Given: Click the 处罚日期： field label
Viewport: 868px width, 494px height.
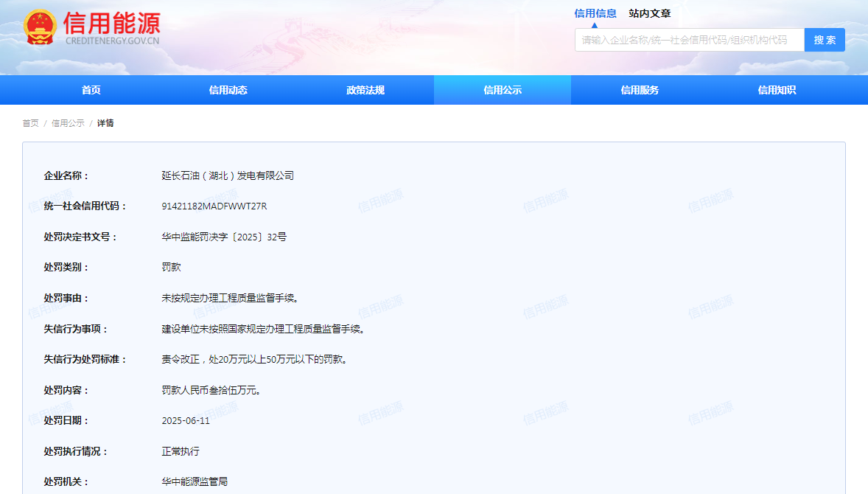Looking at the screenshot, I should point(66,421).
